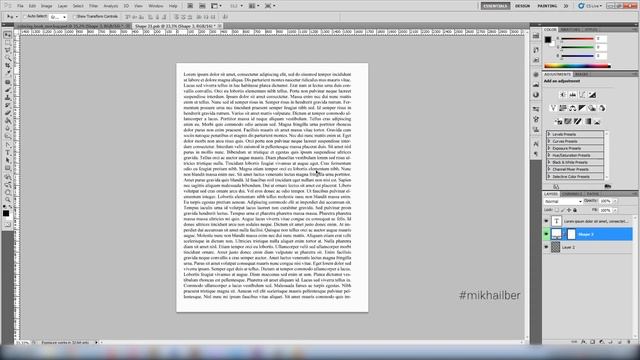Click the Opacity value field
Viewport: 640px width, 360px height.
click(x=606, y=201)
